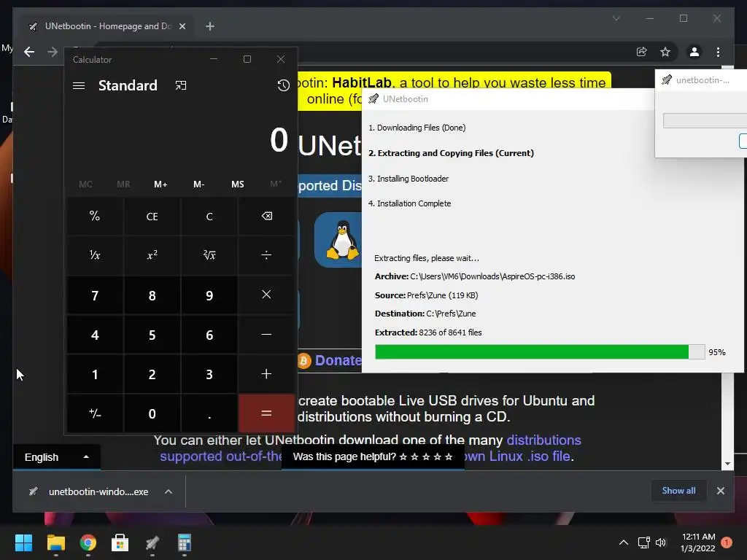
Task: Click the C clear key
Action: point(209,216)
